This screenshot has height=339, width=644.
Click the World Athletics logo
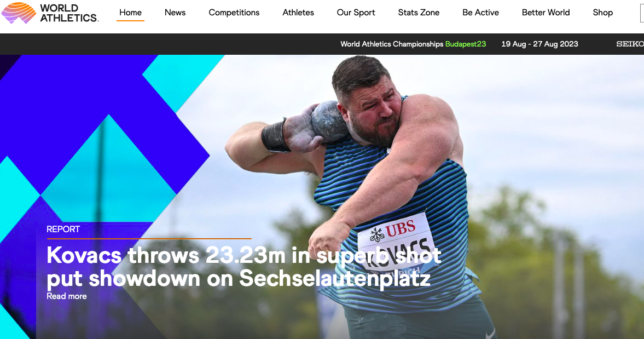click(x=50, y=13)
